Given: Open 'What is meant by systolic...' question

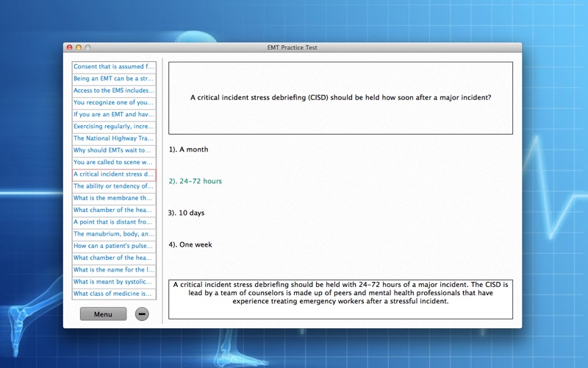Looking at the screenshot, I should tap(114, 282).
